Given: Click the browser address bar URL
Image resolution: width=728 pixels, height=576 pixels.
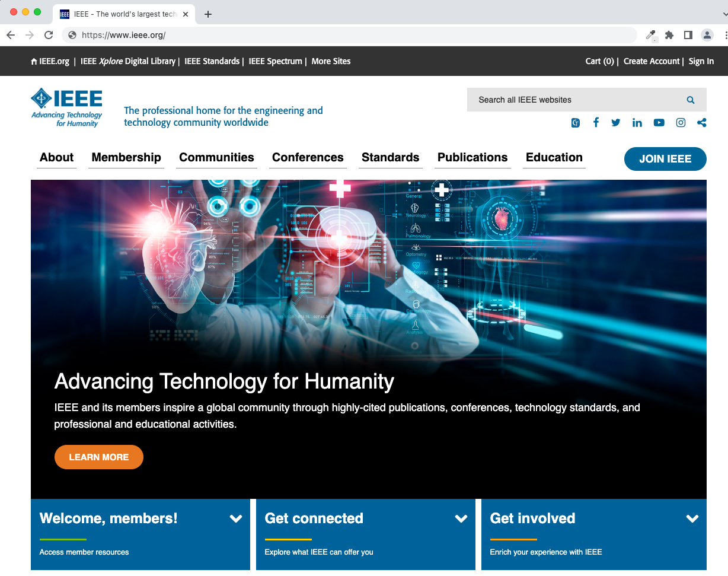Looking at the screenshot, I should pyautogui.click(x=123, y=35).
